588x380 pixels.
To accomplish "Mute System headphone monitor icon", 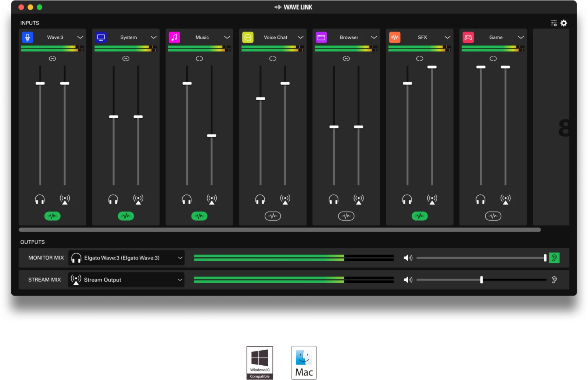I will tap(113, 199).
